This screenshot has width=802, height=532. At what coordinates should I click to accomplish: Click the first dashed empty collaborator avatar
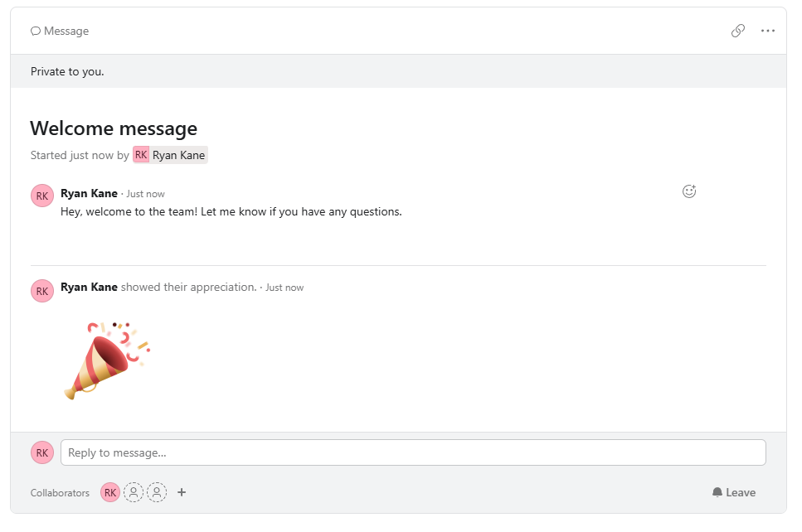click(x=134, y=491)
